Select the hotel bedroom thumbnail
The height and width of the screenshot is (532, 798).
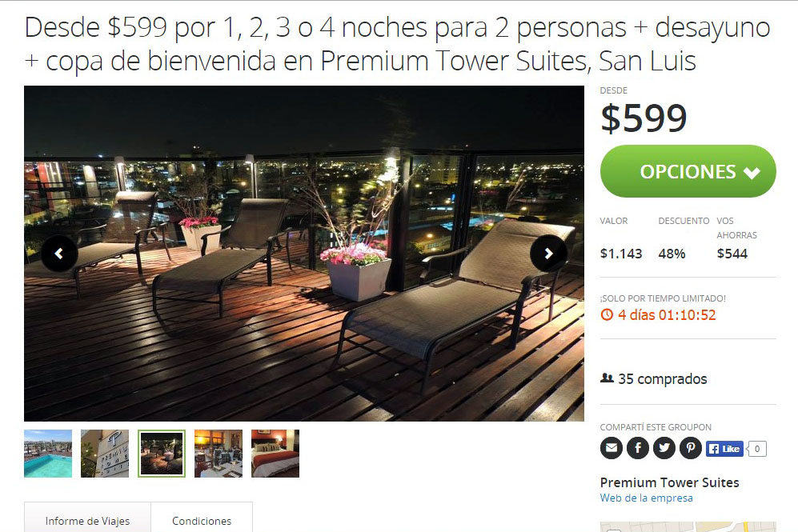(x=275, y=454)
